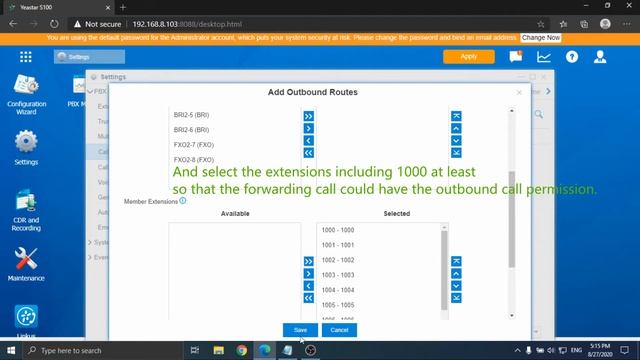Open the Windows Start menu

tap(11, 351)
